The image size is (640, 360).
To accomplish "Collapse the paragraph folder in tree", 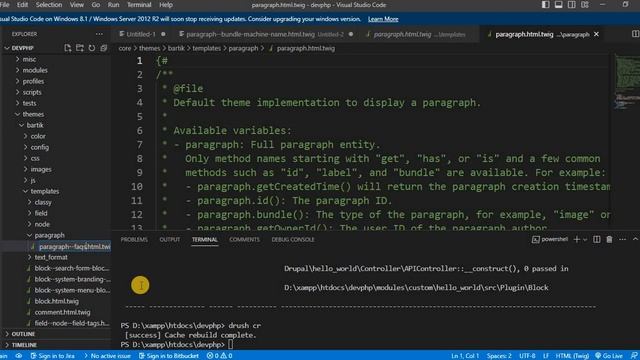I will pos(49,235).
